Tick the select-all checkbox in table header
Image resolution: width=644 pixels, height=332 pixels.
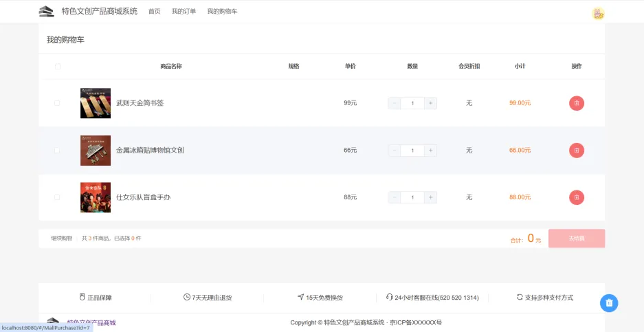(58, 67)
